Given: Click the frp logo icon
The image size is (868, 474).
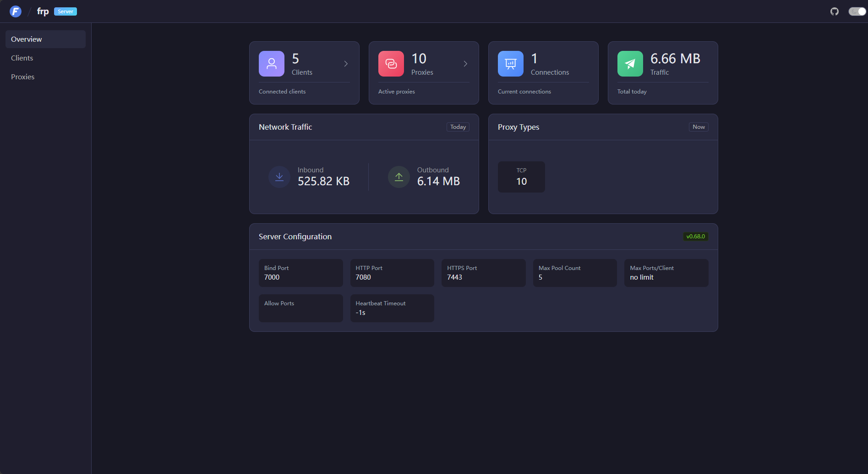Looking at the screenshot, I should click(x=16, y=11).
